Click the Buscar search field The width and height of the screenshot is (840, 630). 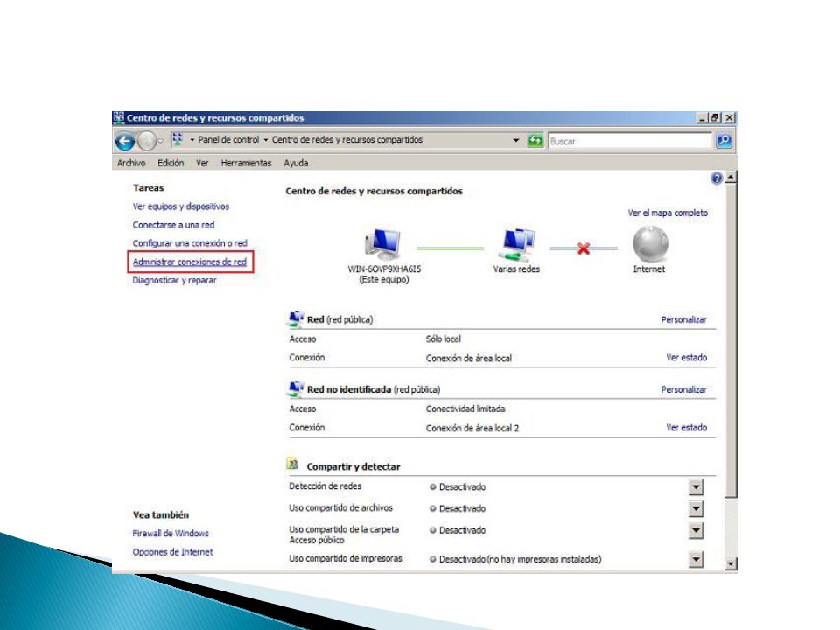[x=630, y=141]
